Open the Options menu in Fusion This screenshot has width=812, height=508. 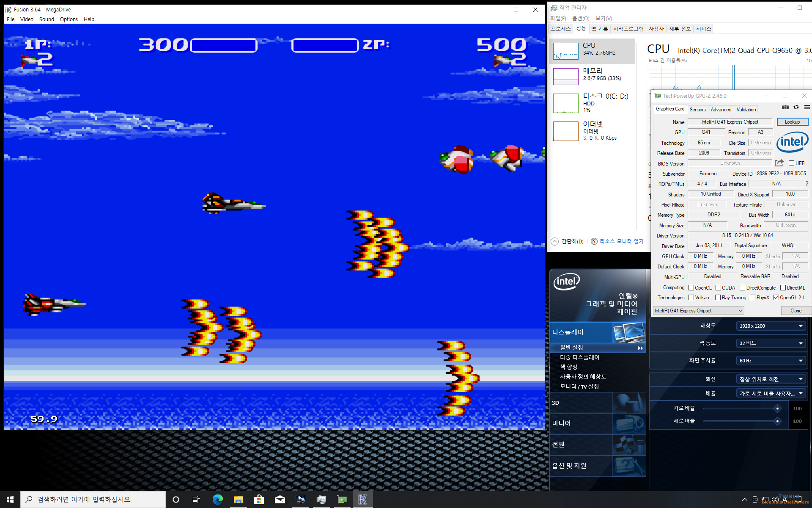pyautogui.click(x=69, y=19)
